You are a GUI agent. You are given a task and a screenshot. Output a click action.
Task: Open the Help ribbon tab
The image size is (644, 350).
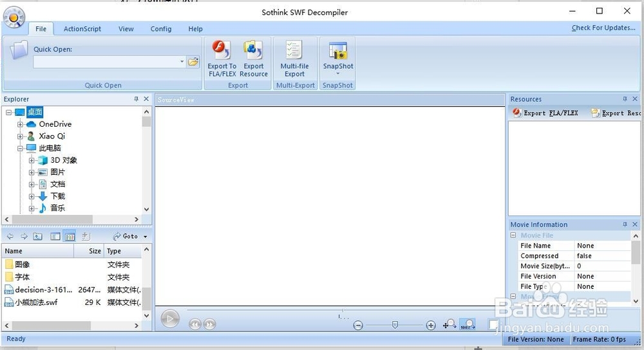click(196, 29)
